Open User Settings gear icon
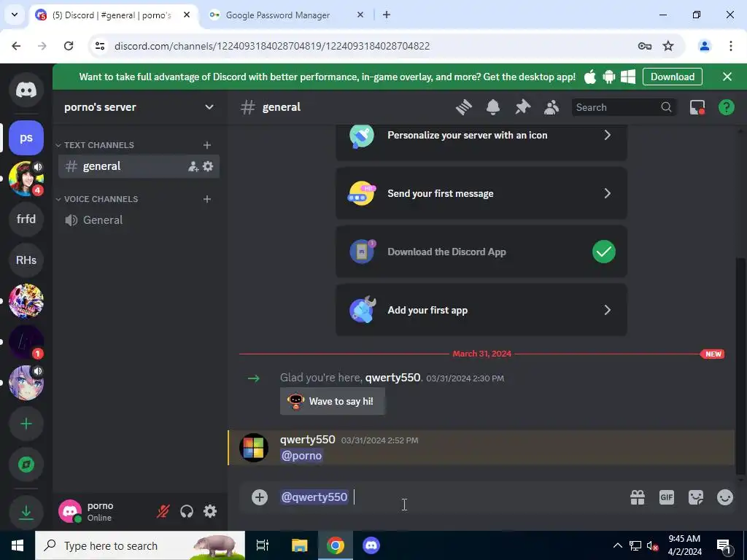This screenshot has width=747, height=560. pyautogui.click(x=210, y=511)
